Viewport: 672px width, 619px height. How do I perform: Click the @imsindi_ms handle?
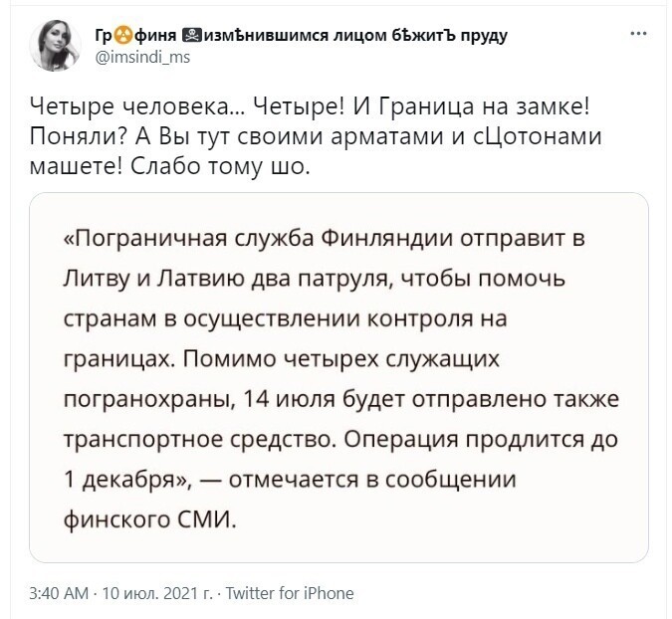pyautogui.click(x=142, y=57)
